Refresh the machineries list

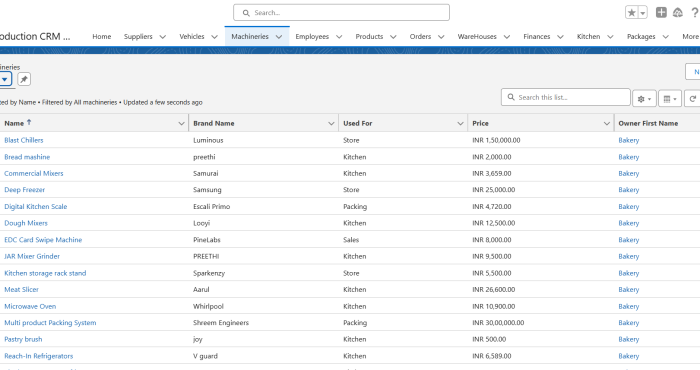[x=692, y=99]
